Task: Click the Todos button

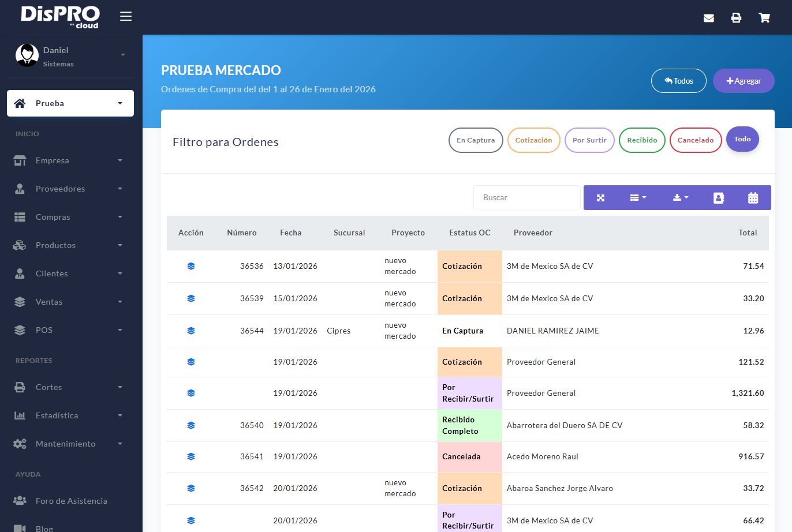Action: (x=679, y=81)
